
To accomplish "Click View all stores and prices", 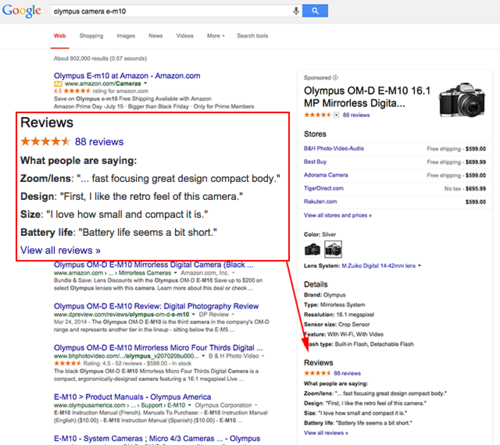I will 338,215.
